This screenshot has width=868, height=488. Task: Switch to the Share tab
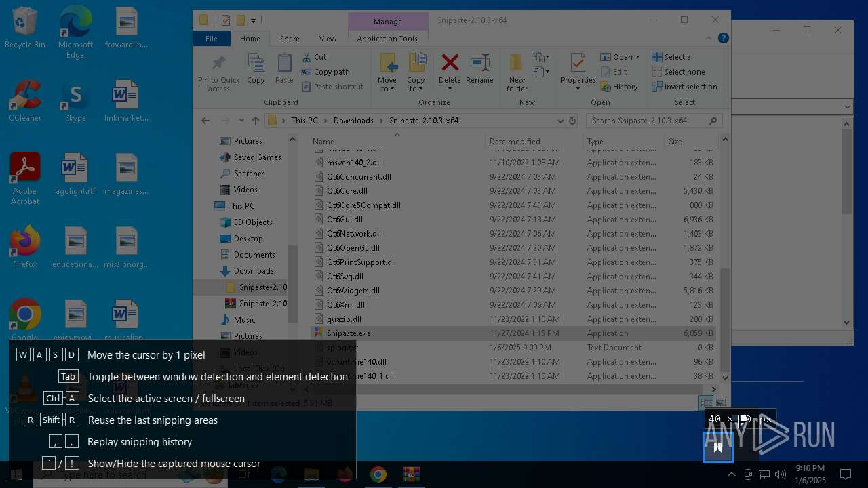pyautogui.click(x=290, y=39)
